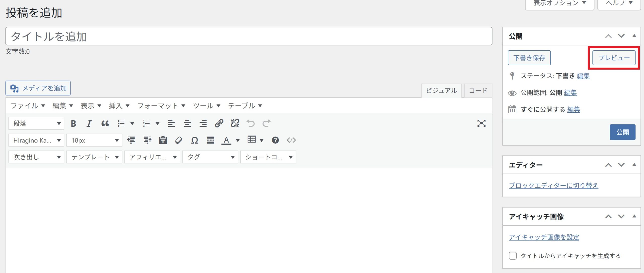Click the remove link icon
Viewport: 644px width, 273px height.
[x=235, y=123]
